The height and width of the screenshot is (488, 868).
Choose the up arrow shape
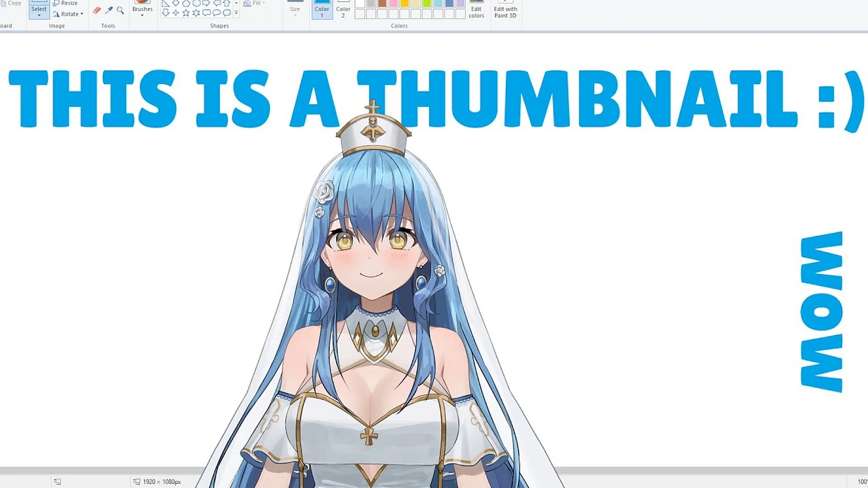coord(227,3)
